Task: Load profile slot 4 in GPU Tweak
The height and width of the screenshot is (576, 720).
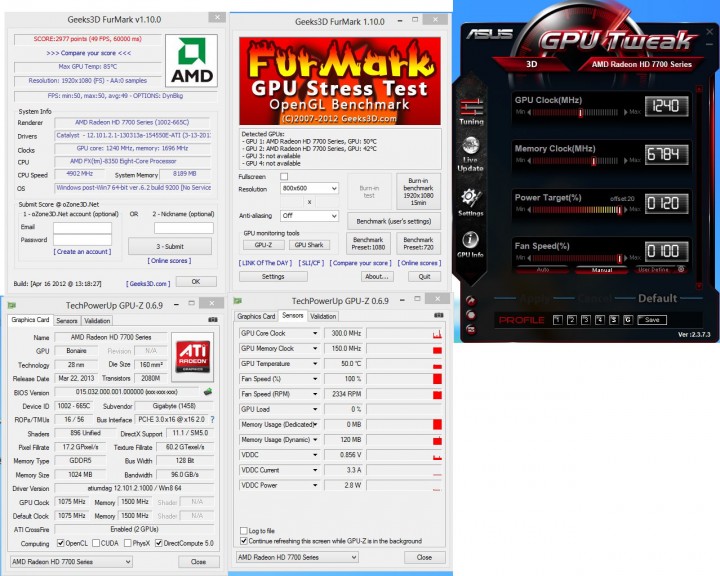Action: coord(600,320)
